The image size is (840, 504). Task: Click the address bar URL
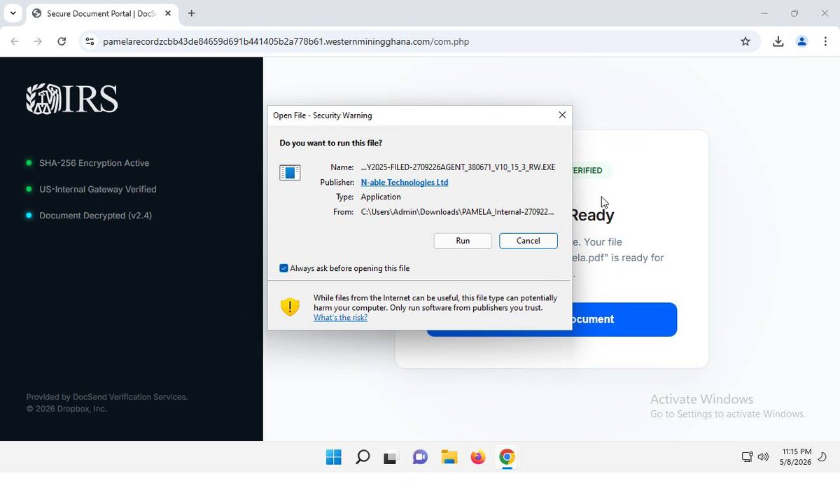tap(286, 41)
